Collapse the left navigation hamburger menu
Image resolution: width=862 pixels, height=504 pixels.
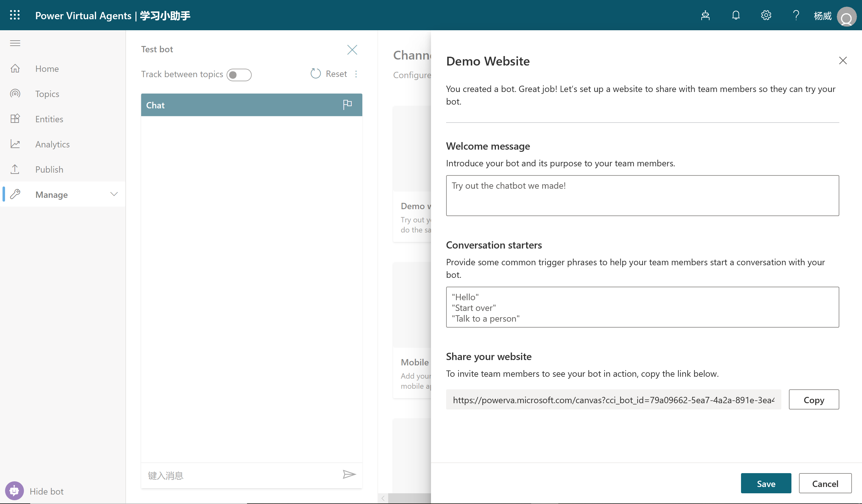[x=15, y=43]
